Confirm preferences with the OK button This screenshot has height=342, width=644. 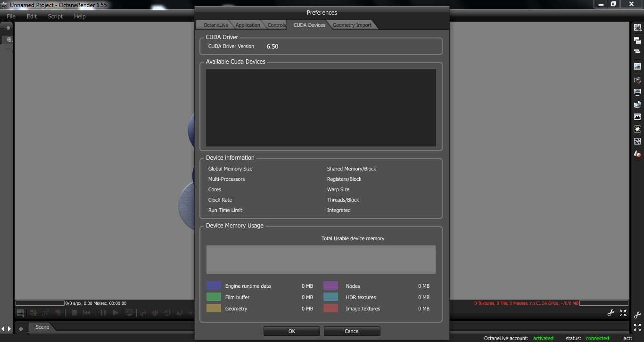coord(292,331)
